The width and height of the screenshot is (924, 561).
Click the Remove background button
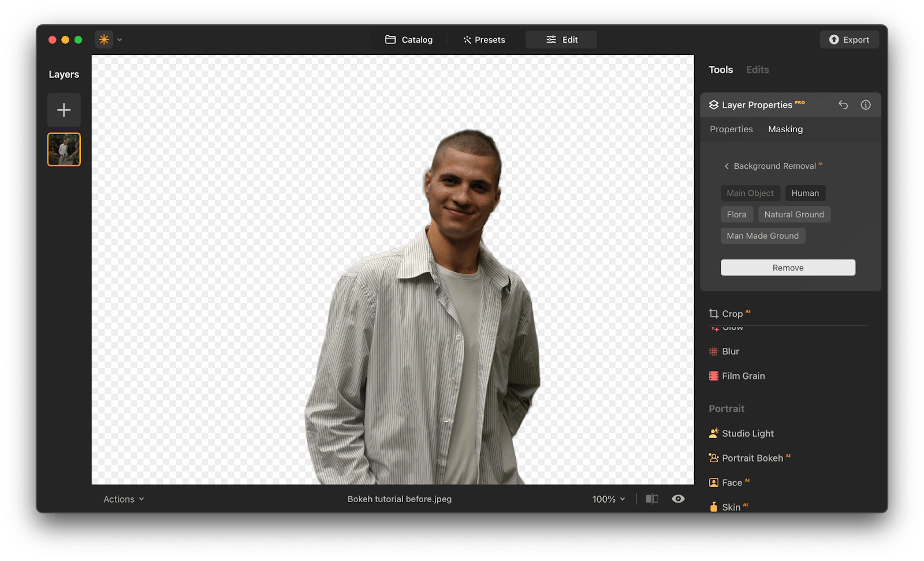tap(788, 267)
